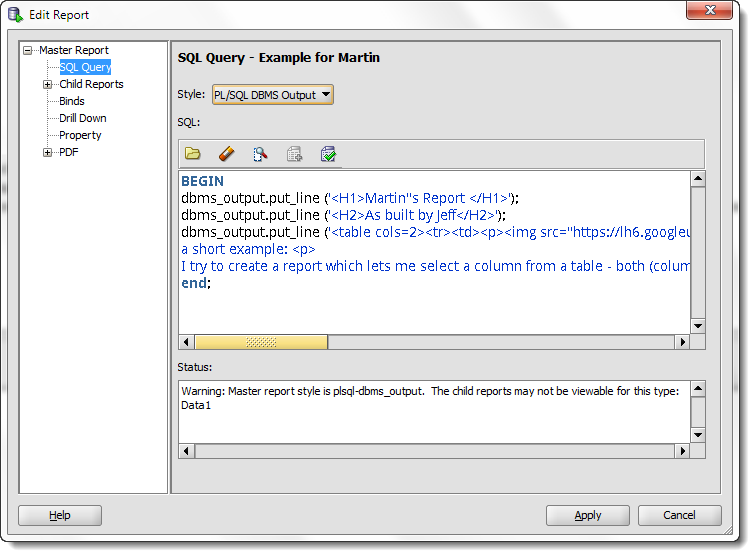Select the Binds tree item
The width and height of the screenshot is (755, 557).
tap(72, 101)
